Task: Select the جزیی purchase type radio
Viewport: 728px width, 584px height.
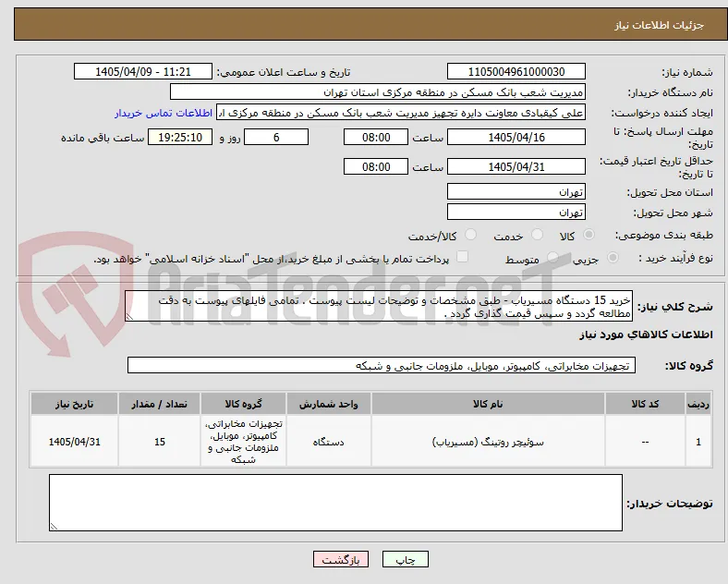Action: tap(613, 258)
